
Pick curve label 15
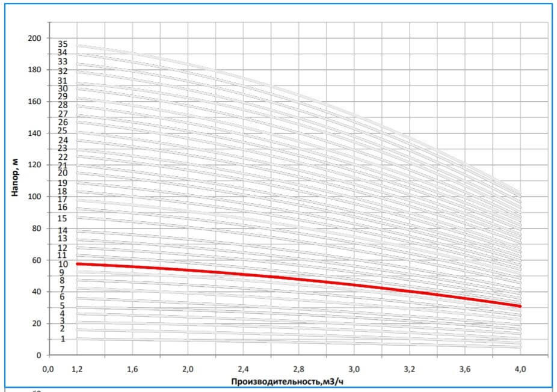[63, 218]
